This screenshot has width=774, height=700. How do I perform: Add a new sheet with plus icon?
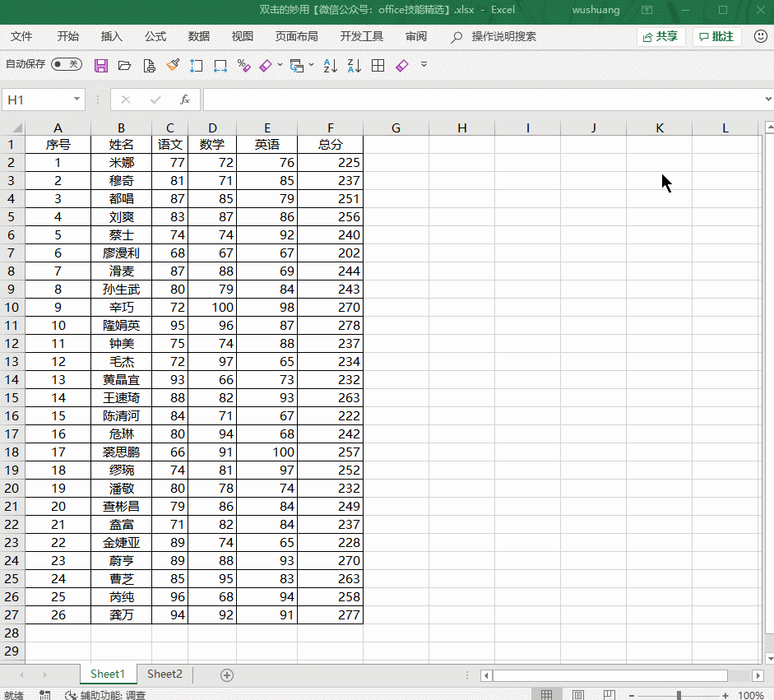pyautogui.click(x=227, y=675)
